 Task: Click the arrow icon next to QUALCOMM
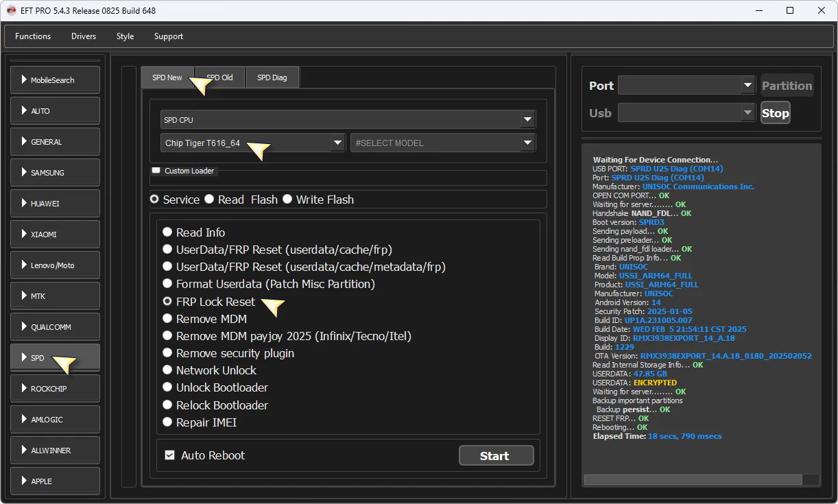(24, 327)
